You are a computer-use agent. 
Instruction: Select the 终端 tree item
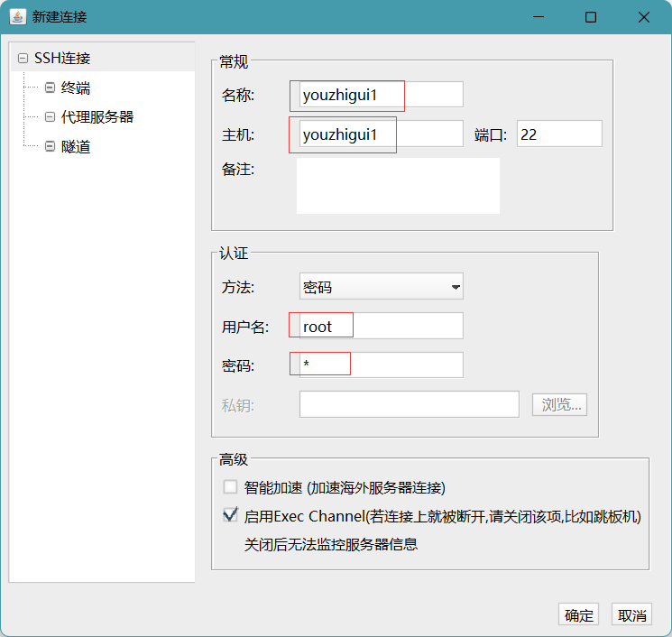tap(76, 88)
